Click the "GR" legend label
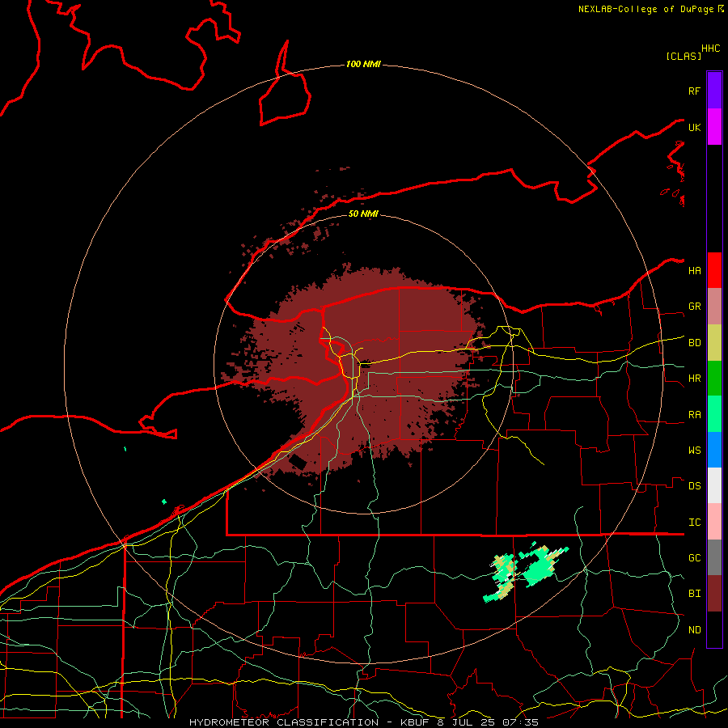This screenshot has height=728, width=728. 694,307
